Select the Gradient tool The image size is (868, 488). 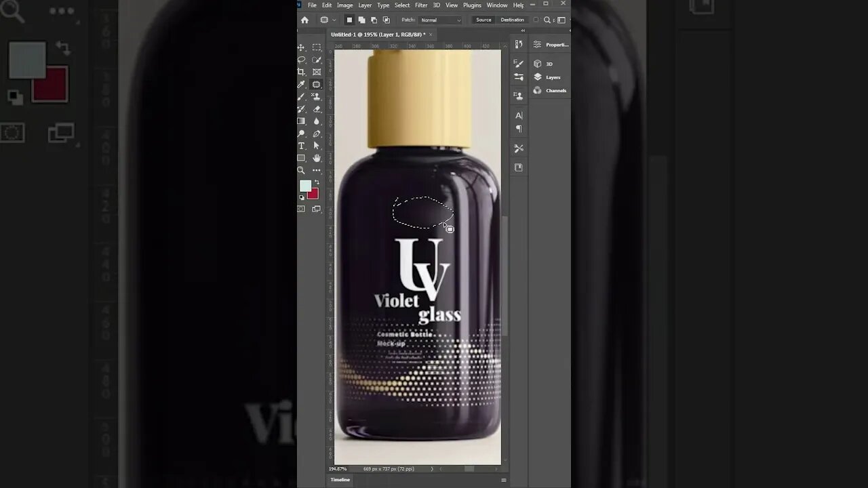pos(301,121)
